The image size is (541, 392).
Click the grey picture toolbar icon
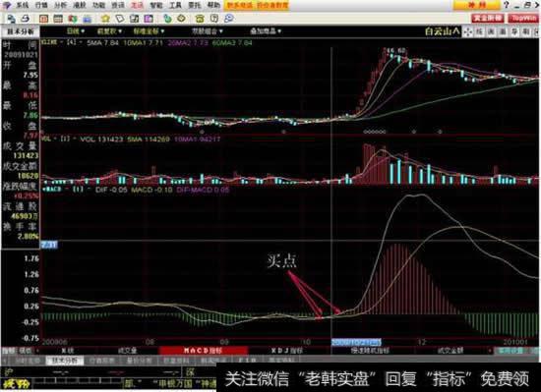pyautogui.click(x=134, y=19)
